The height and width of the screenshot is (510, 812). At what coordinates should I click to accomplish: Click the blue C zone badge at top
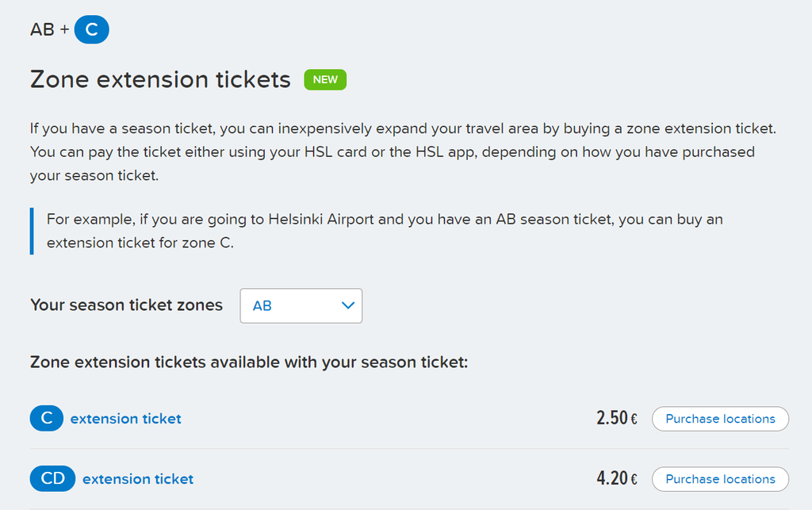[x=92, y=29]
